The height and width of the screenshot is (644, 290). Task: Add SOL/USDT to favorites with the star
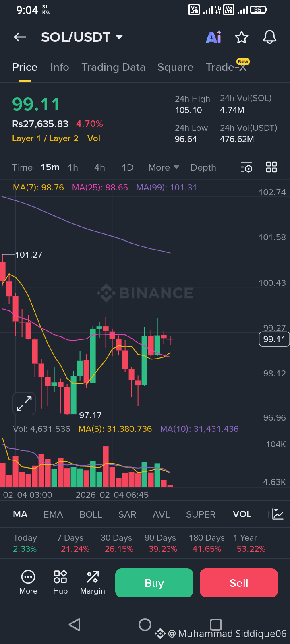coord(242,37)
